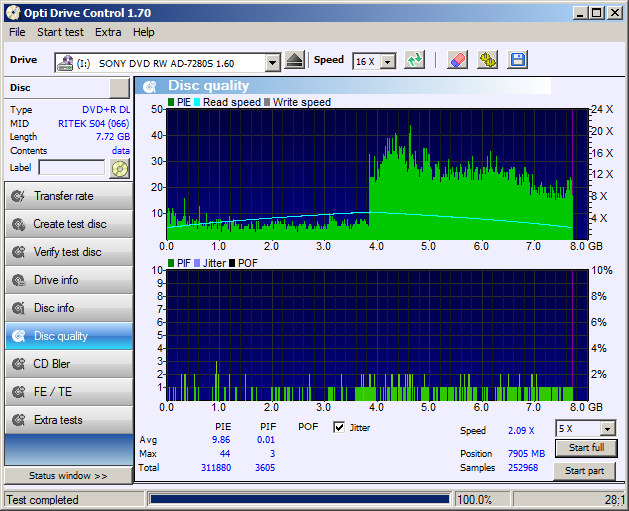Eject the disc with the eject icon

click(295, 61)
